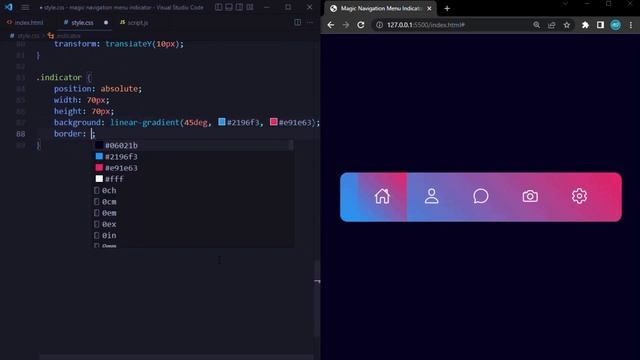Pick the 0in suggestion
The width and height of the screenshot is (640, 360).
tap(192, 235)
